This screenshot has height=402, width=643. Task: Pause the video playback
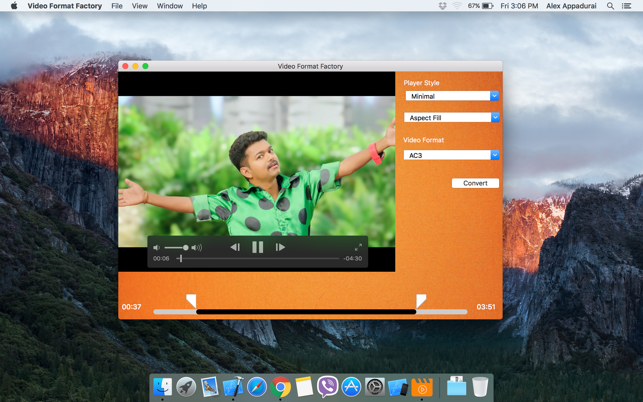(x=258, y=247)
